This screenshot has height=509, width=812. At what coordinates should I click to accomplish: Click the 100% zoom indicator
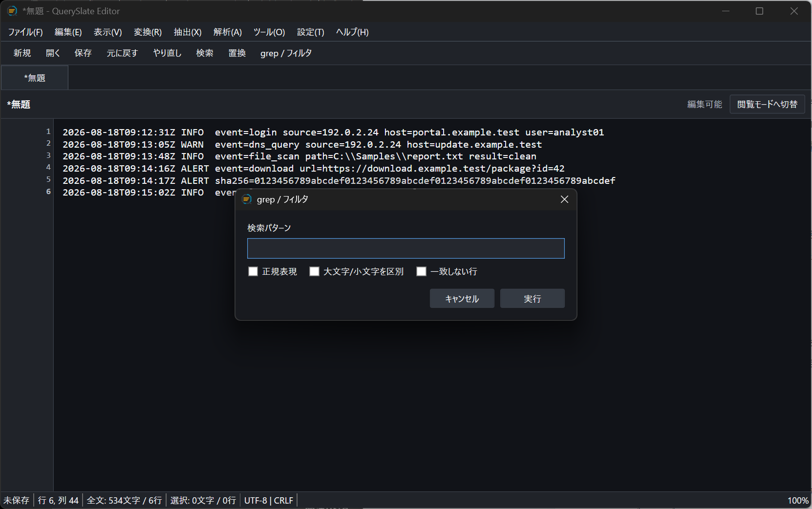tap(798, 501)
